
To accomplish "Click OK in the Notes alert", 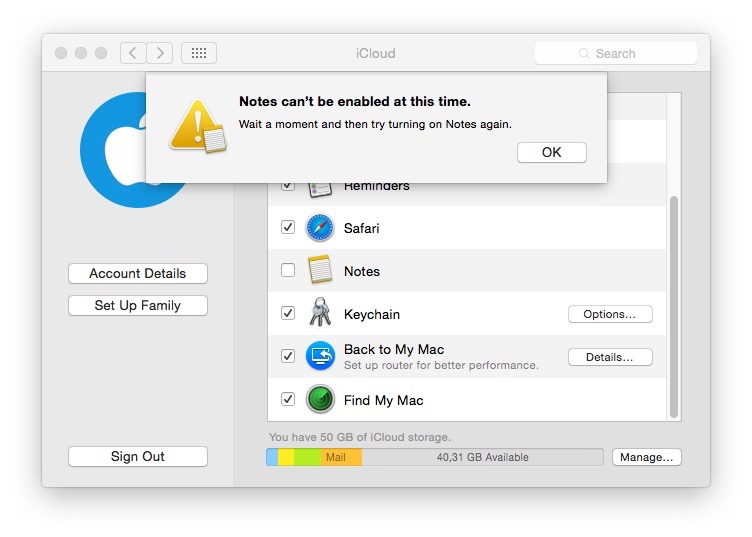I will pos(552,152).
